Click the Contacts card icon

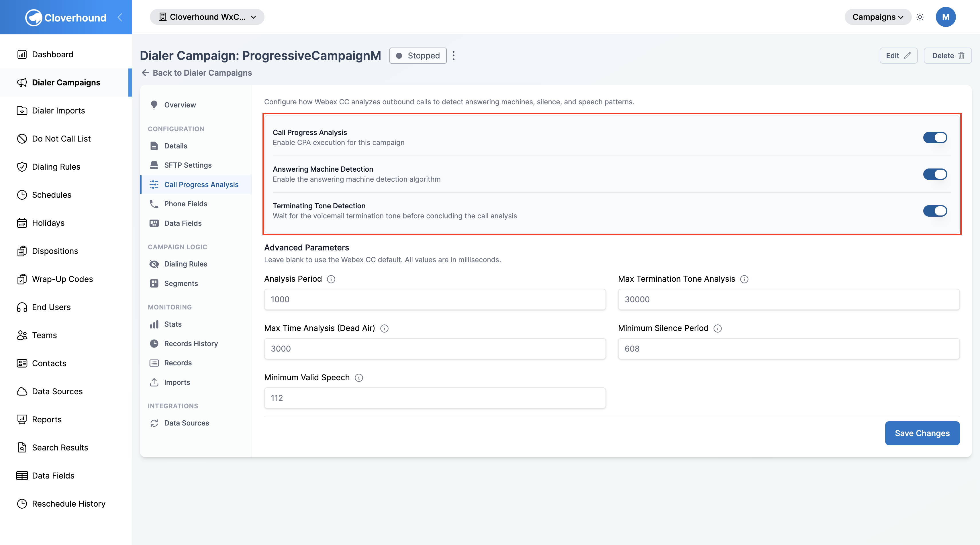point(22,363)
